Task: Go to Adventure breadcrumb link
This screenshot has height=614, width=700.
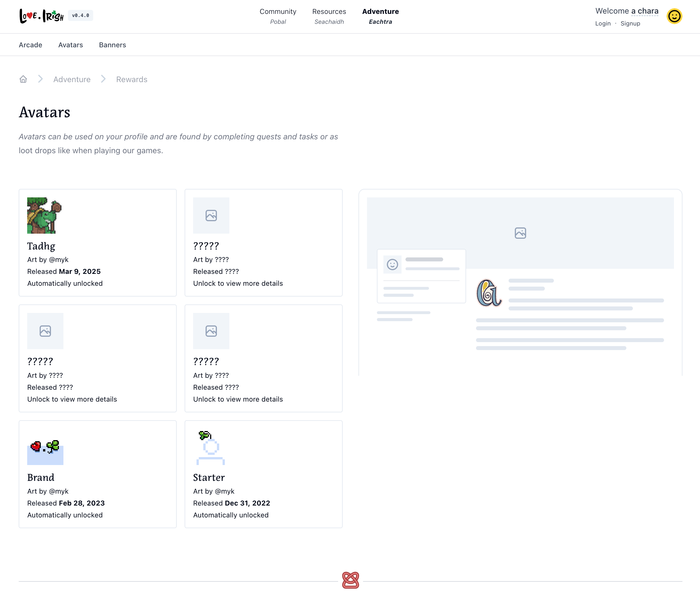Action: 72,80
